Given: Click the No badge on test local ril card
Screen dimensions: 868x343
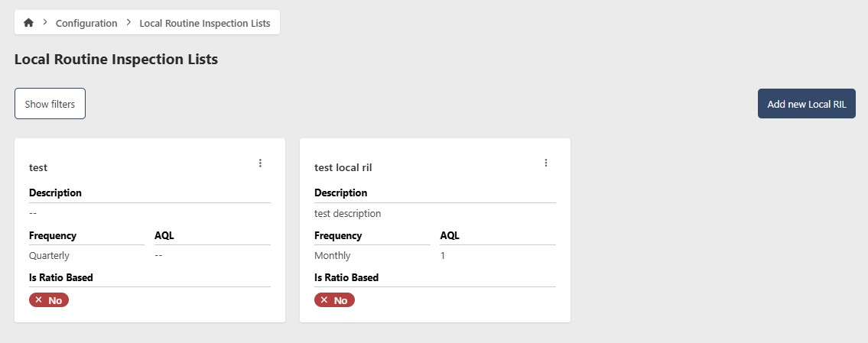Looking at the screenshot, I should pos(334,300).
